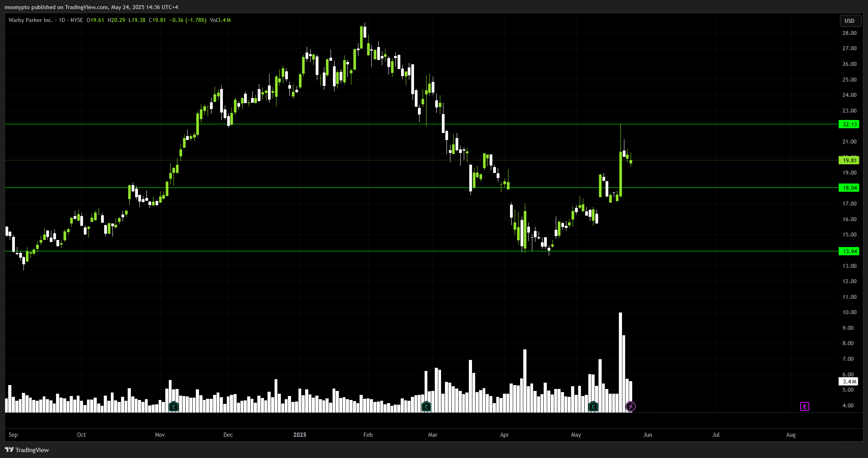Open the USD currency selector

850,21
